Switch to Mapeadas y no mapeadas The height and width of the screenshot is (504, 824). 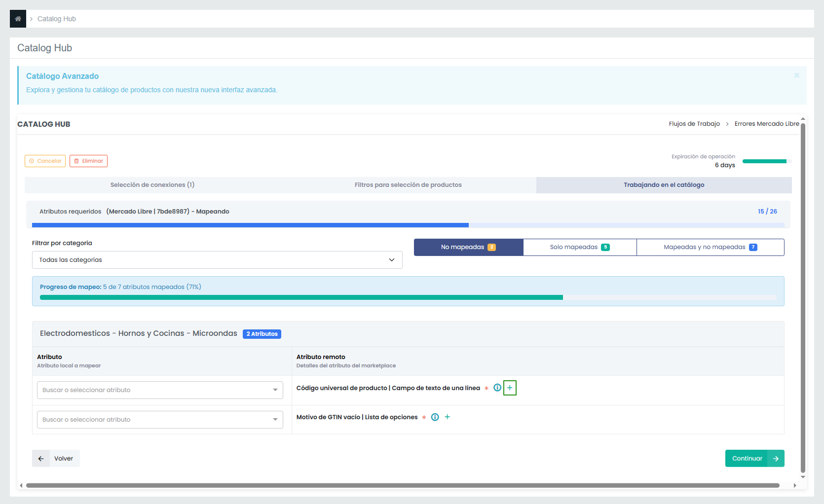[x=710, y=247]
